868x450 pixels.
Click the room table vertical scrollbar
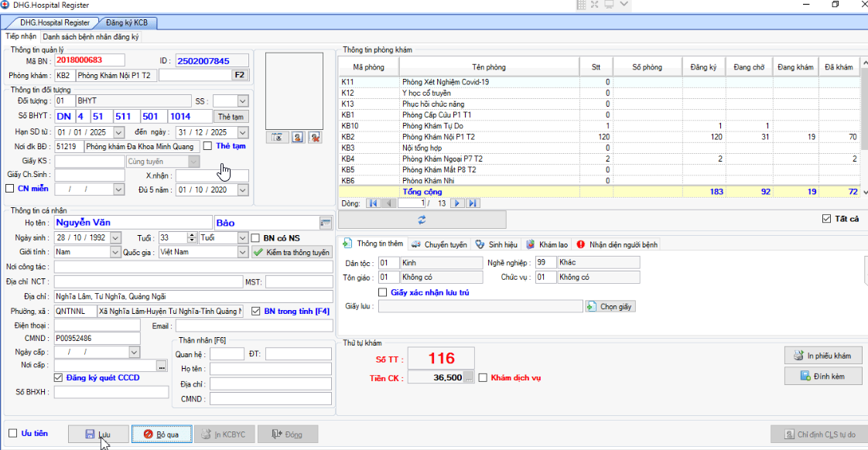[x=865, y=128]
